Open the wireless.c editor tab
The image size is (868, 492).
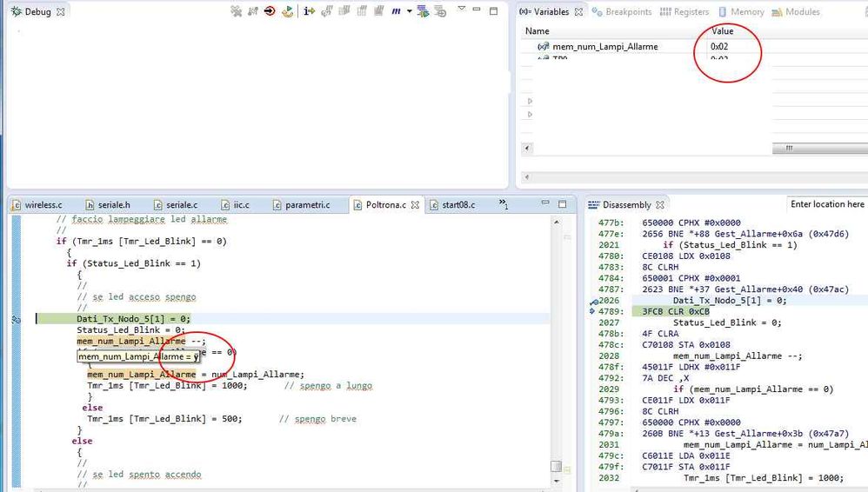coord(37,205)
